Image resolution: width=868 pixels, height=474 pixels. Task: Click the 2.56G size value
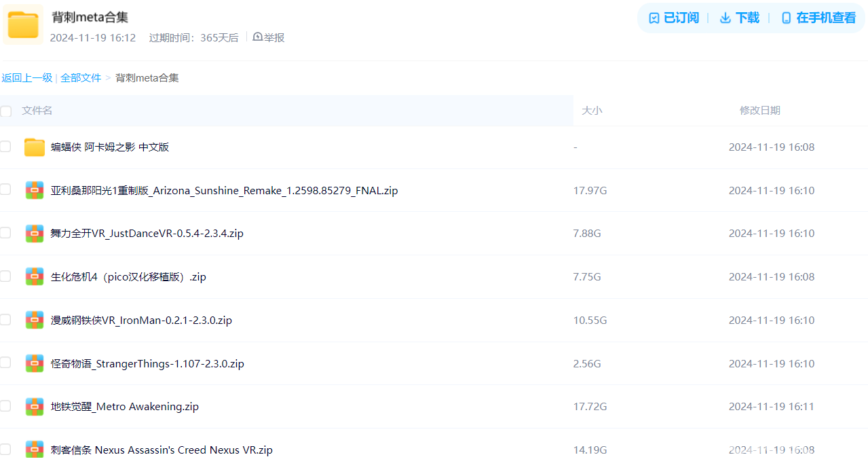[587, 364]
